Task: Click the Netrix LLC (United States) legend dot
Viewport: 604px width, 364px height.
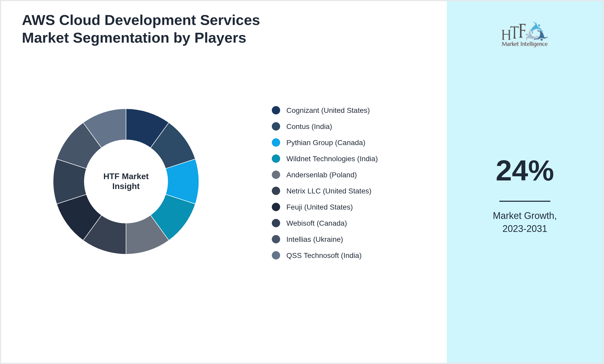Action: (276, 191)
